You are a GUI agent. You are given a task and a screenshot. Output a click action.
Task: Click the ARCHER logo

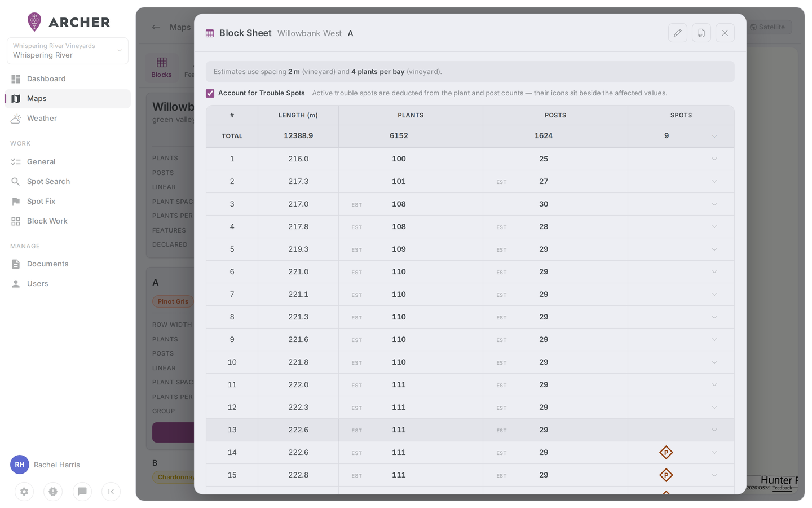(68, 22)
